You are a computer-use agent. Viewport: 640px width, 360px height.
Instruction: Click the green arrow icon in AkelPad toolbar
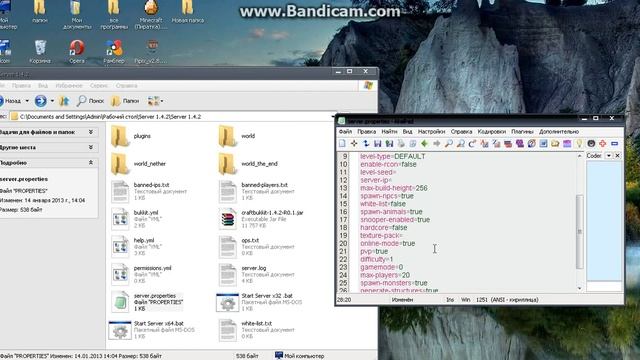[x=425, y=144]
